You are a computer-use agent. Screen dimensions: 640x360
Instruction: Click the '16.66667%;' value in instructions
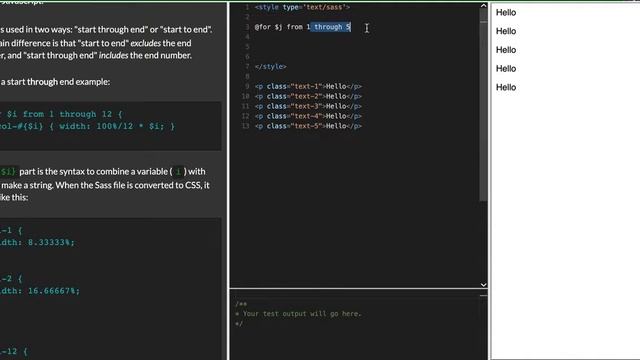(x=54, y=291)
